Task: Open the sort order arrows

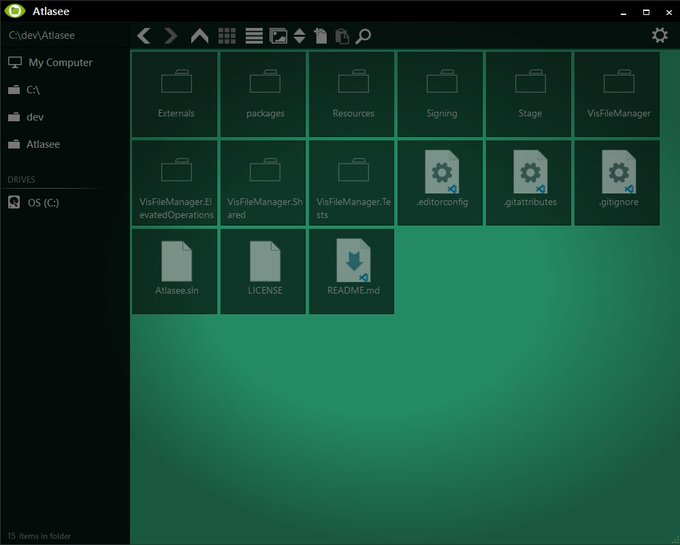Action: [x=300, y=36]
